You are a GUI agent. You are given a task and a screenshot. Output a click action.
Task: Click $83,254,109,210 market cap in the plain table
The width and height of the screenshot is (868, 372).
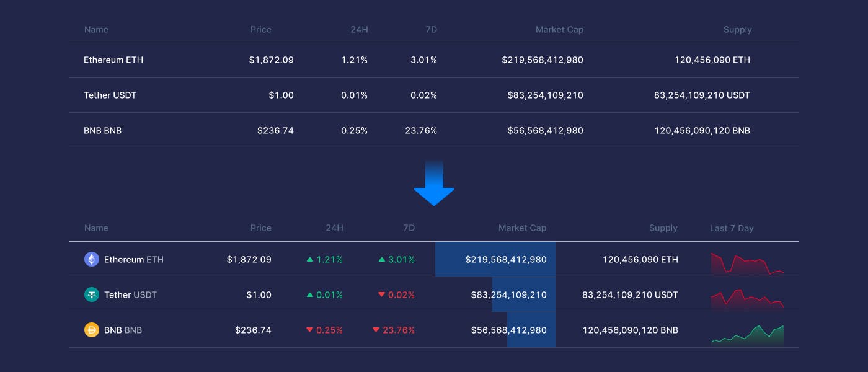546,95
